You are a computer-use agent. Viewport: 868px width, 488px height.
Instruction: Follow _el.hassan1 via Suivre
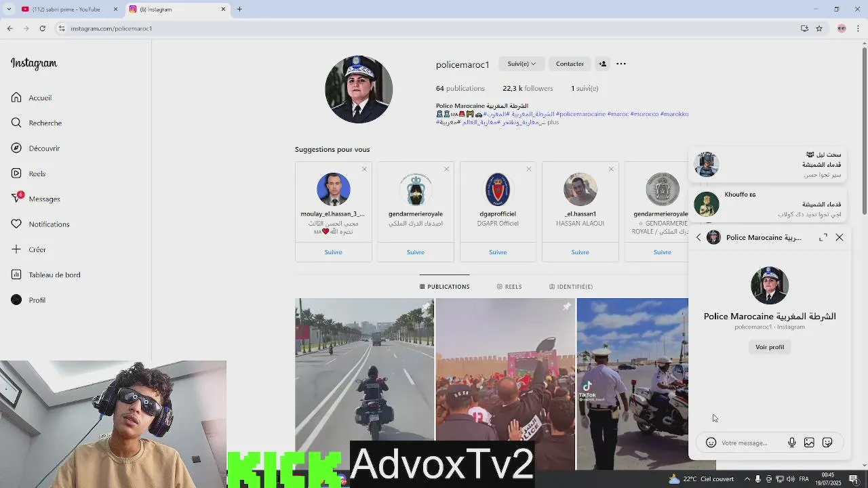point(580,252)
